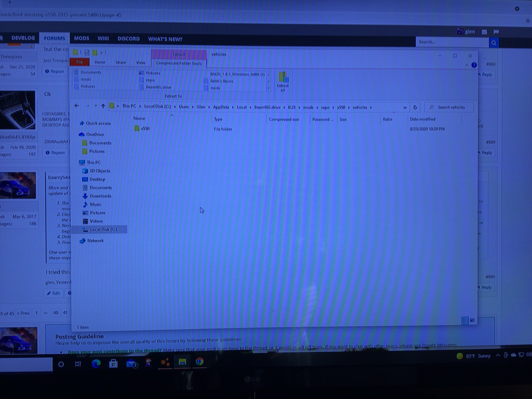The width and height of the screenshot is (532, 399).
Task: Open Microsoft Edge from taskbar
Action: [x=96, y=364]
